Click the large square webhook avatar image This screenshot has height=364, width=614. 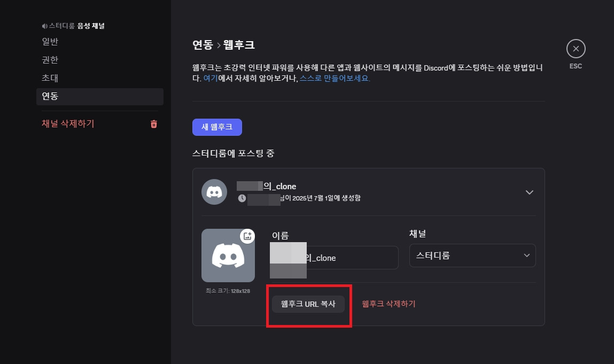pyautogui.click(x=228, y=255)
